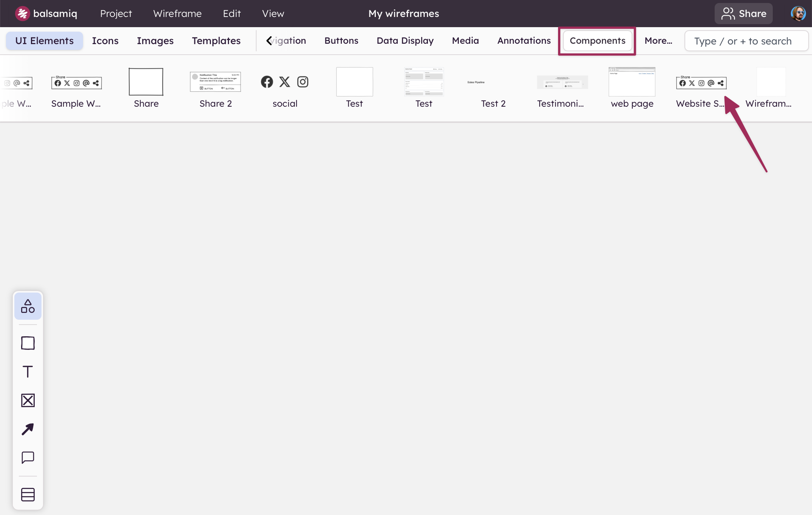
Task: Select the rectangle tool
Action: pyautogui.click(x=28, y=343)
